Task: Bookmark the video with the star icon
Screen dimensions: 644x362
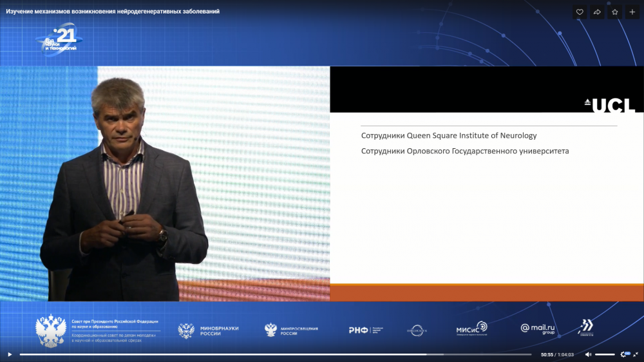Action: (615, 12)
